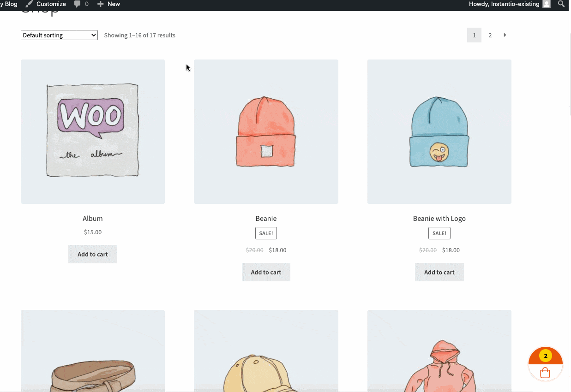571x392 pixels.
Task: Add Beanie with Logo to cart
Action: click(439, 272)
